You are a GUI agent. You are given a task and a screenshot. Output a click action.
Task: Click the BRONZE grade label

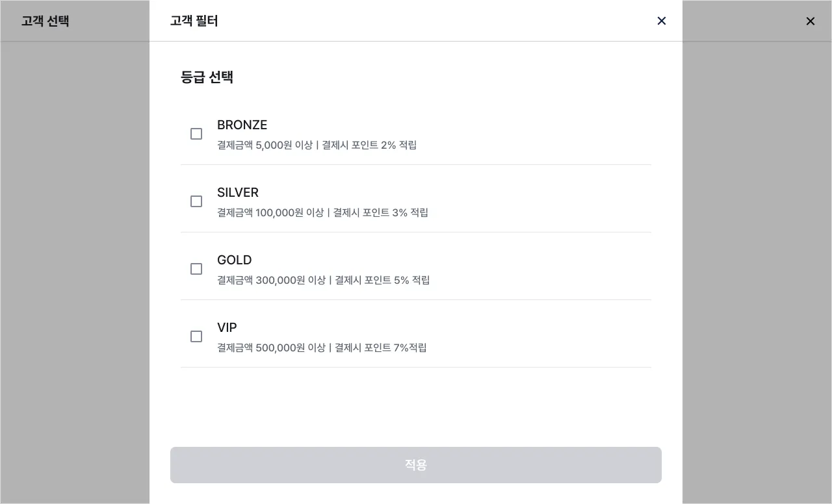pyautogui.click(x=242, y=125)
